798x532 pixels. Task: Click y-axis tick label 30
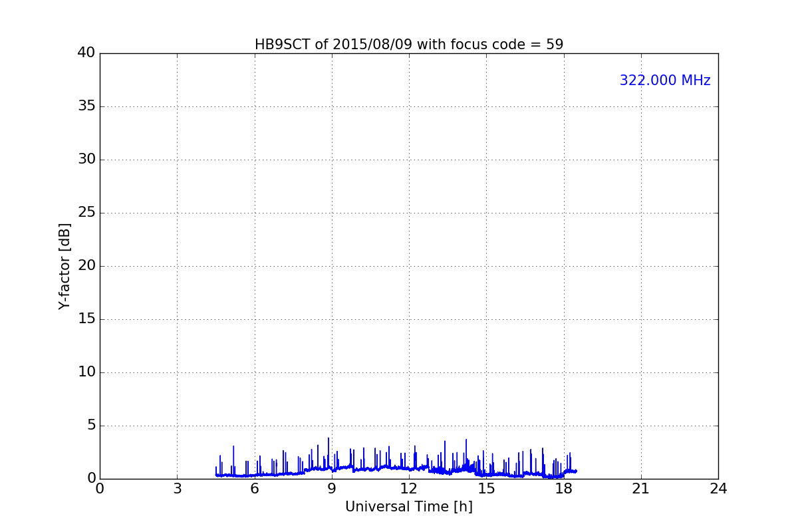point(86,160)
